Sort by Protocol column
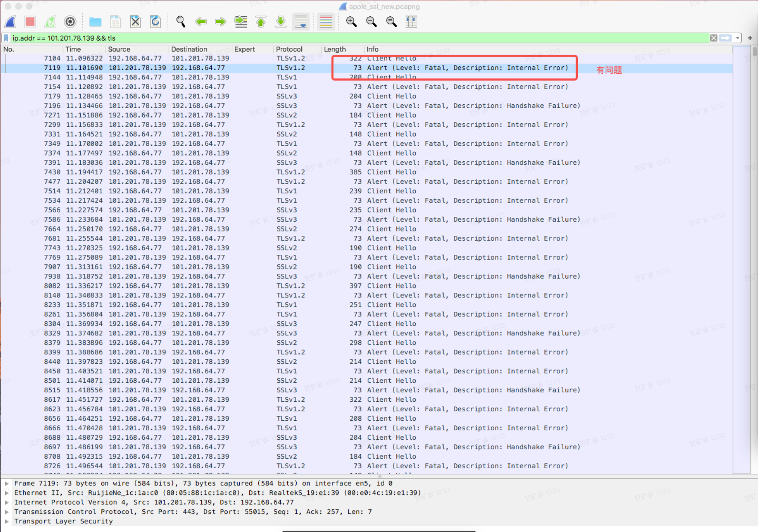758x532 pixels. click(298, 49)
